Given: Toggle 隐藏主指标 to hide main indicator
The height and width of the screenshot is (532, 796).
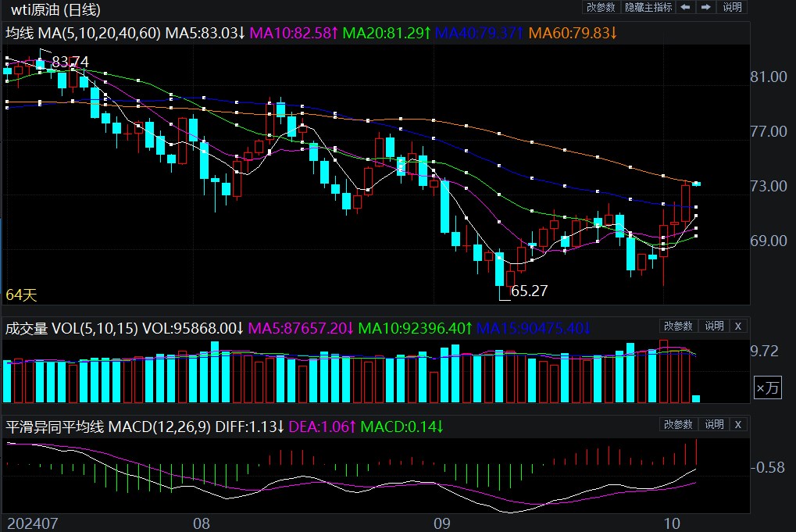Looking at the screenshot, I should pyautogui.click(x=648, y=7).
